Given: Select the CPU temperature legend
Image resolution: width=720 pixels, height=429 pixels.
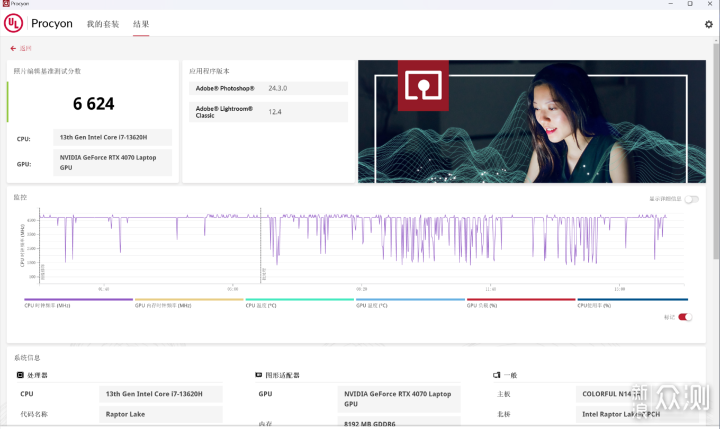Looking at the screenshot, I should pyautogui.click(x=299, y=303).
